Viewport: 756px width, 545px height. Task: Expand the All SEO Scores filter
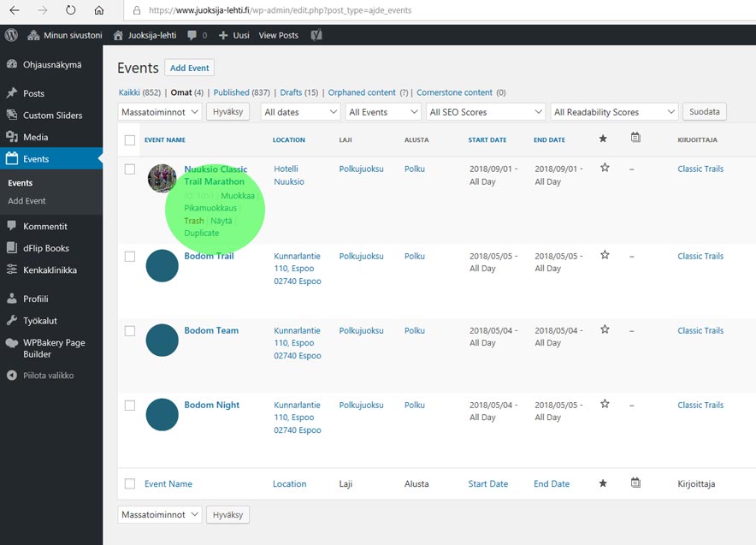pos(485,112)
